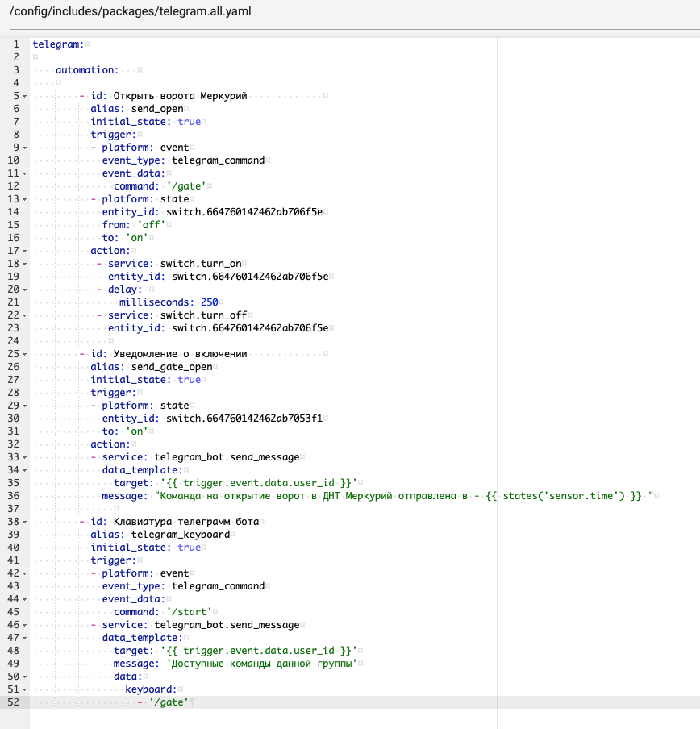The width and height of the screenshot is (700, 729).
Task: Collapse the delay block at line 20
Action: pos(25,290)
